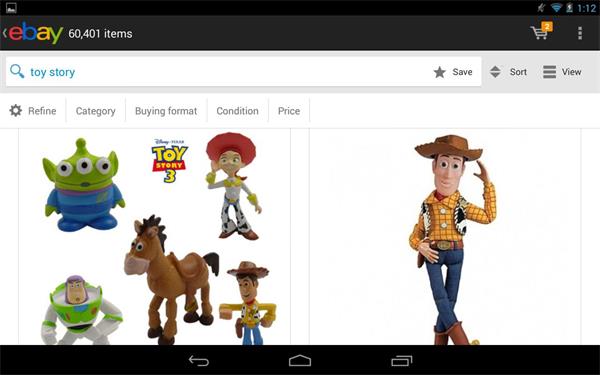Screen dimensions: 600x375
Task: Click the View button label
Action: pyautogui.click(x=571, y=72)
